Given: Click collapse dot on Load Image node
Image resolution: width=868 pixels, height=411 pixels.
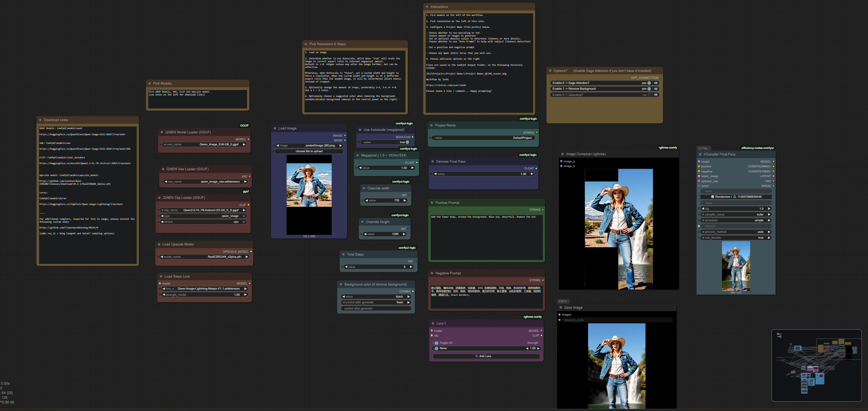Looking at the screenshot, I should [x=275, y=128].
